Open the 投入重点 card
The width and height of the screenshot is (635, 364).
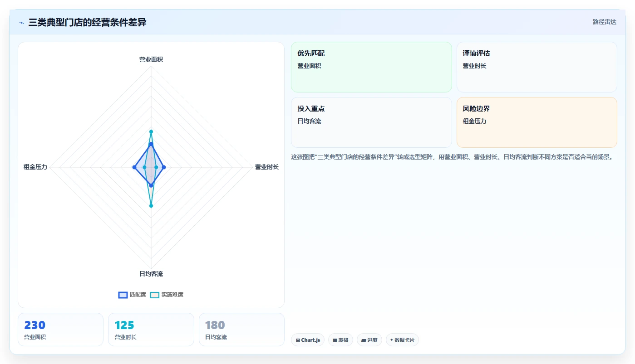(x=371, y=122)
